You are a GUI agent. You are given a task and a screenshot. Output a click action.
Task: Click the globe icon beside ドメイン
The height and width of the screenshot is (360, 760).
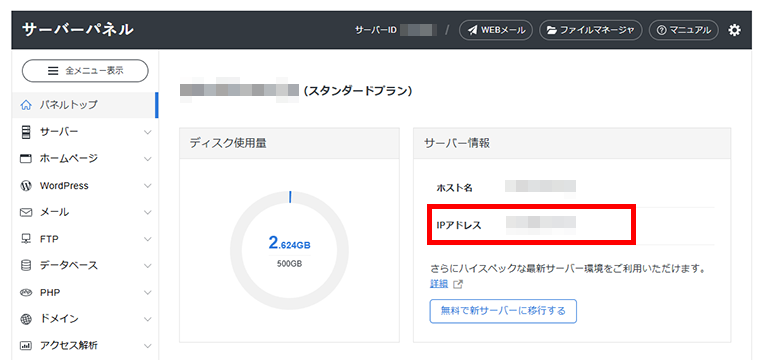coord(26,319)
